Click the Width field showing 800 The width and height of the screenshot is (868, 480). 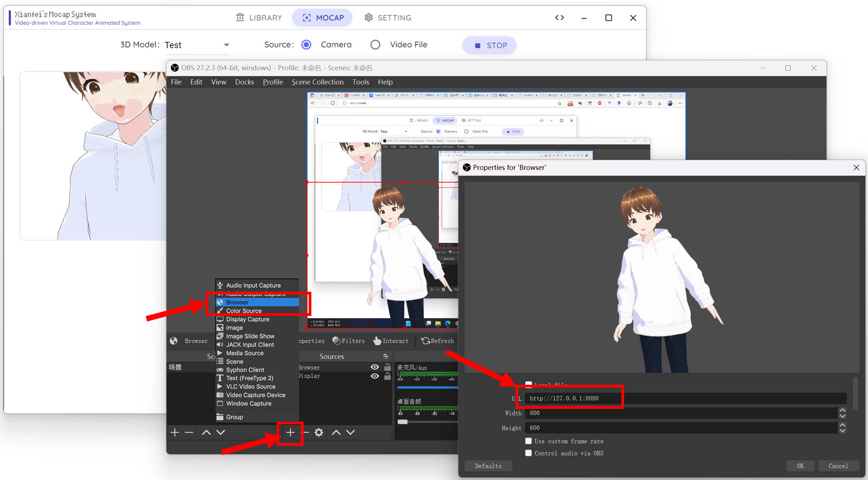pyautogui.click(x=682, y=413)
